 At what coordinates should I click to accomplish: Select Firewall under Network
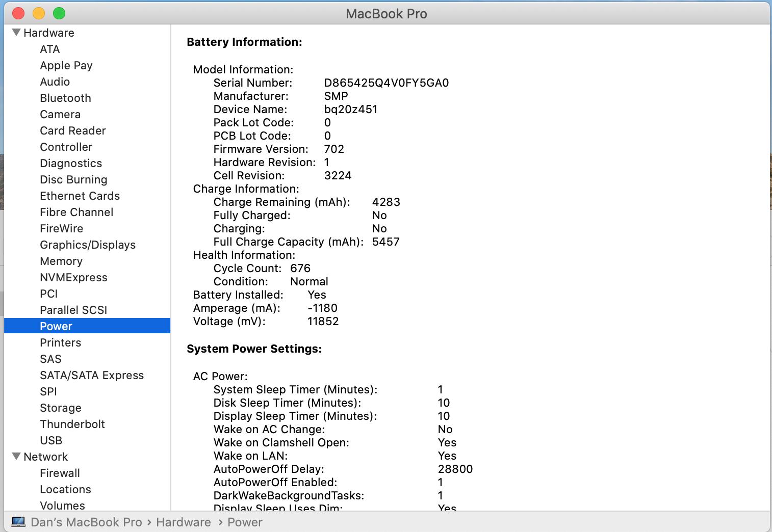pyautogui.click(x=60, y=473)
